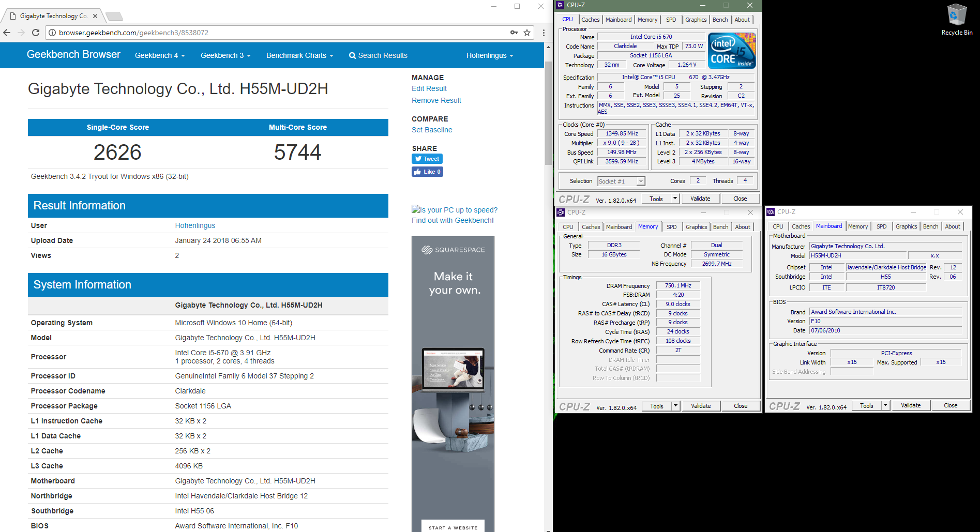Click the Remove Result link
980x532 pixels.
pyautogui.click(x=436, y=100)
